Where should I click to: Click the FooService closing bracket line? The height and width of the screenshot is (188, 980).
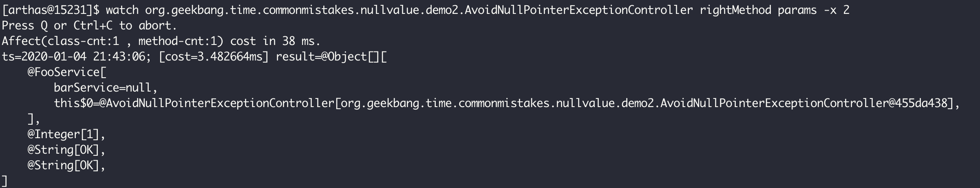[x=33, y=119]
